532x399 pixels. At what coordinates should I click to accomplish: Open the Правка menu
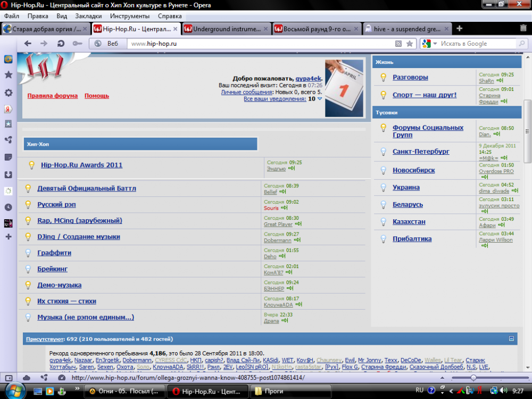pyautogui.click(x=38, y=16)
